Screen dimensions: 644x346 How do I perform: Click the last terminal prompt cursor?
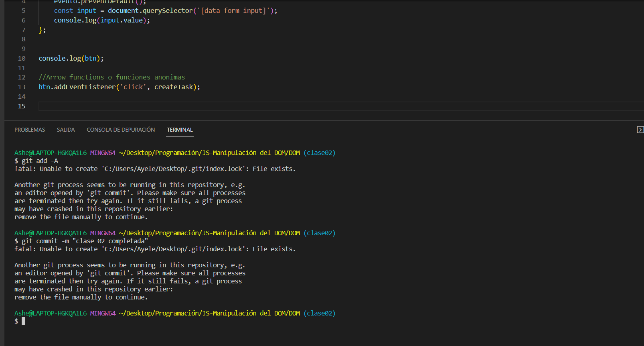click(x=23, y=321)
